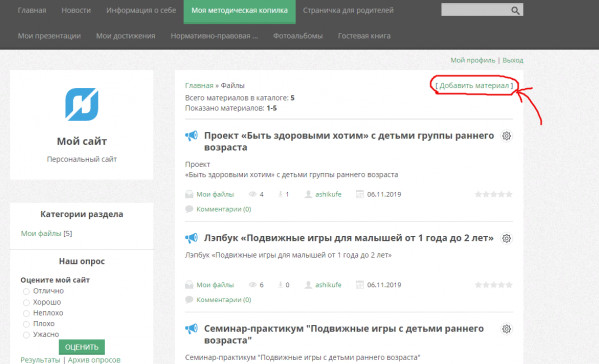The height and width of the screenshot is (364, 599).
Task: Click the Выход link
Action: click(513, 60)
